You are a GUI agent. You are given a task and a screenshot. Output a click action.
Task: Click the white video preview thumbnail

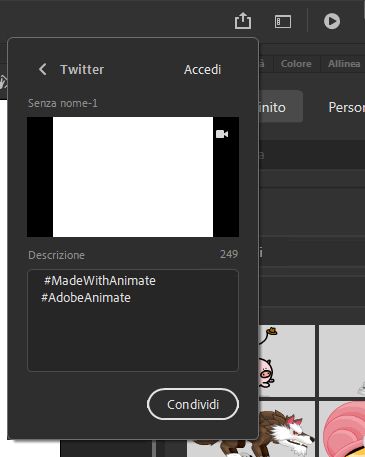click(x=133, y=177)
